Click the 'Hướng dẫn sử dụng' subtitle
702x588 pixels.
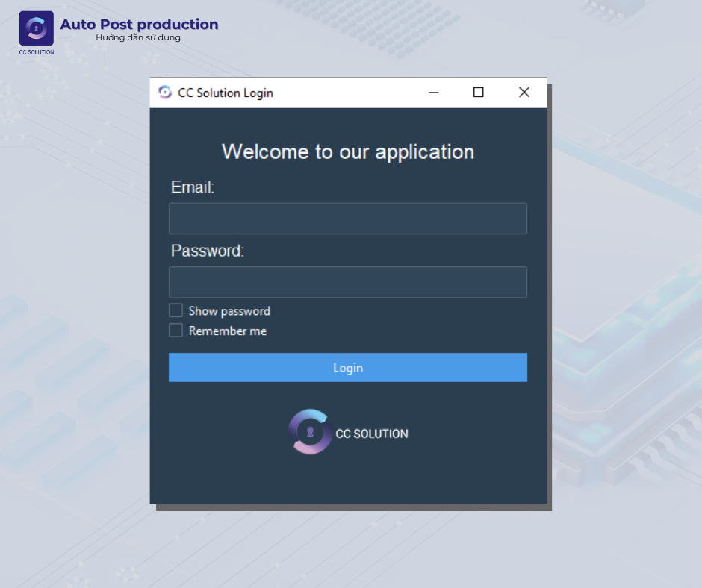pyautogui.click(x=138, y=37)
